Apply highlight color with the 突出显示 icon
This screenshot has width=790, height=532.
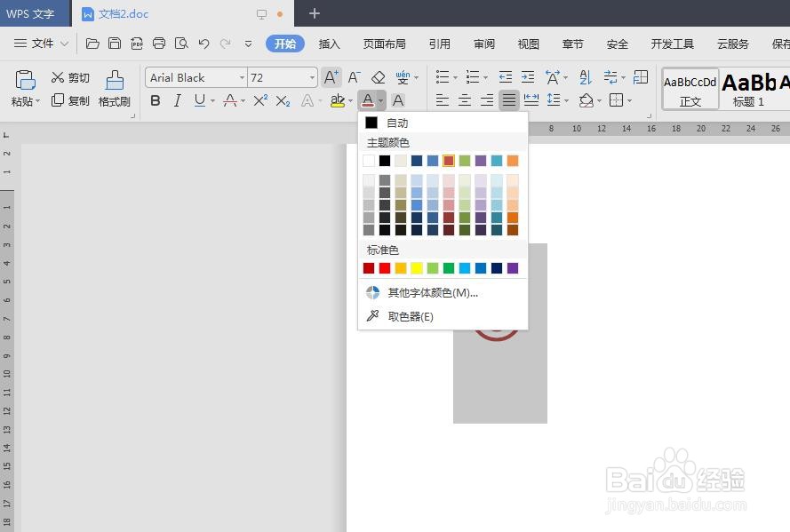(339, 99)
